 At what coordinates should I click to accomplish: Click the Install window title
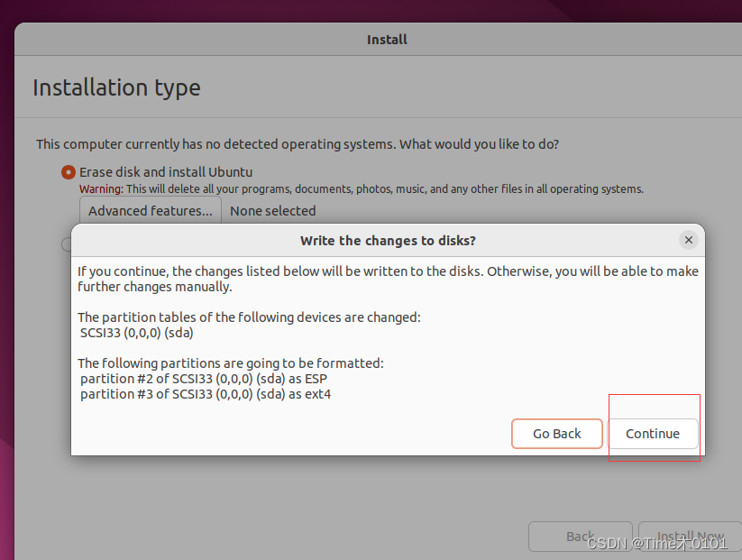tap(387, 40)
